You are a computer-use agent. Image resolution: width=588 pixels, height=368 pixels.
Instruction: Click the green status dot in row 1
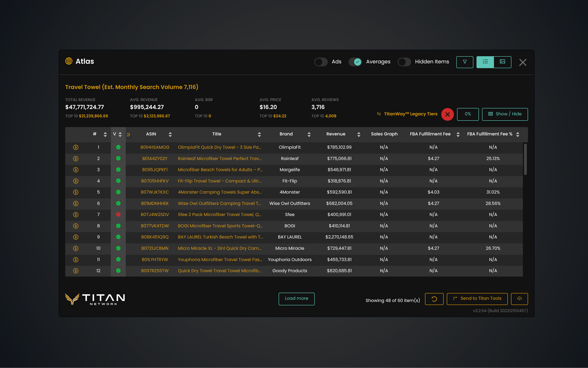118,148
